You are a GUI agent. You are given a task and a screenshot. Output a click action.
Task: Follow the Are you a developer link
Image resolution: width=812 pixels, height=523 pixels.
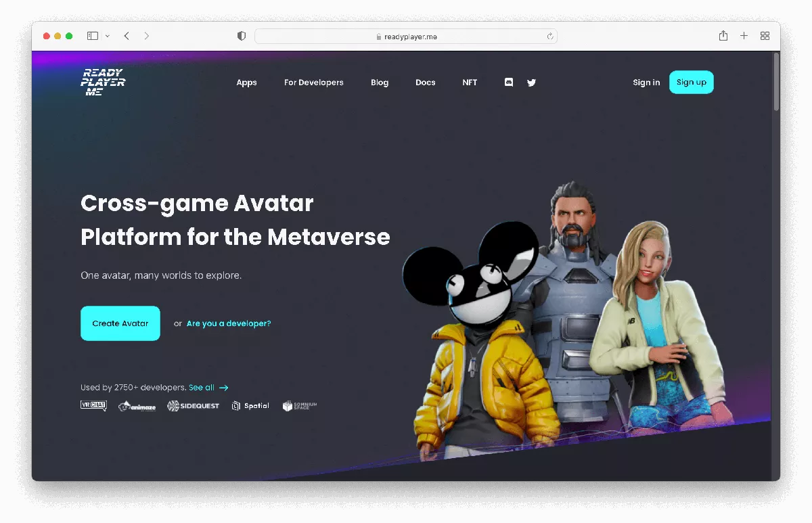pos(229,323)
